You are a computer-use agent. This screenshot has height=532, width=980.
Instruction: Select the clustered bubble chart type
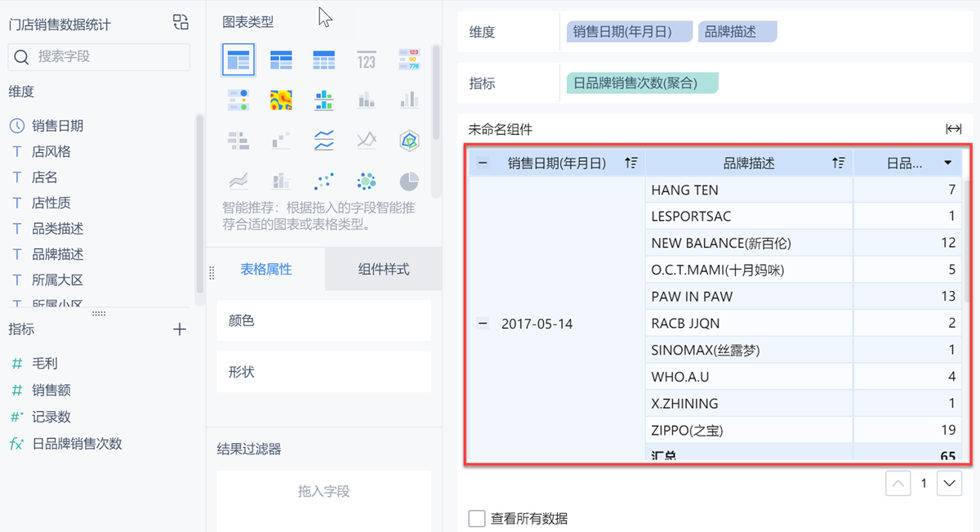coord(367,181)
